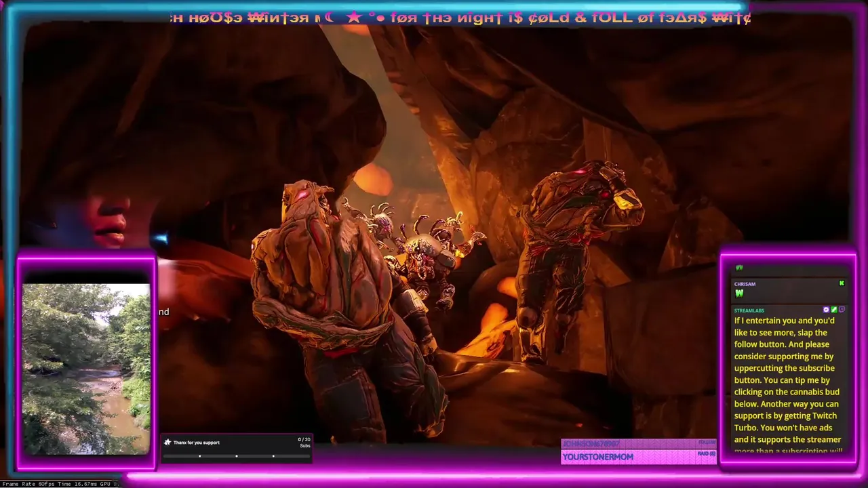Image resolution: width=868 pixels, height=488 pixels.
Task: Click the CHRISAM username in chat
Action: coord(745,284)
